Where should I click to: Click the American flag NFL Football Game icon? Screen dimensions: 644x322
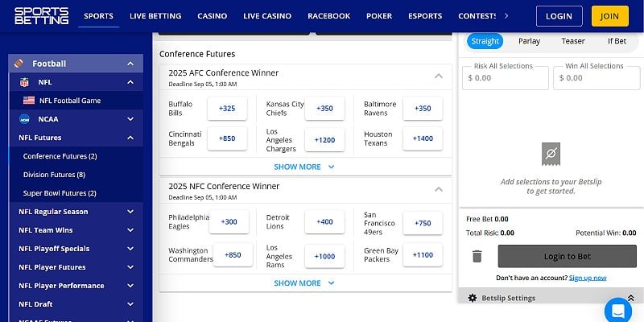(x=29, y=101)
